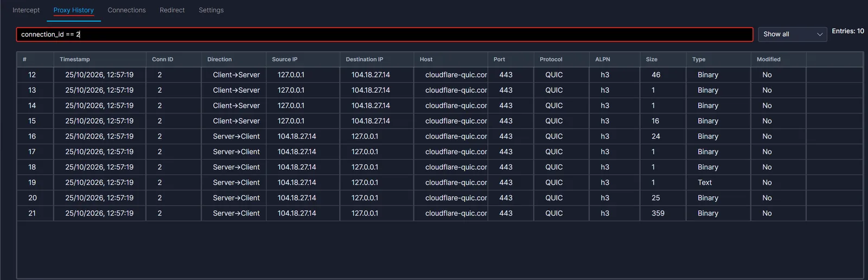Click size value 359 in row 21

click(658, 213)
